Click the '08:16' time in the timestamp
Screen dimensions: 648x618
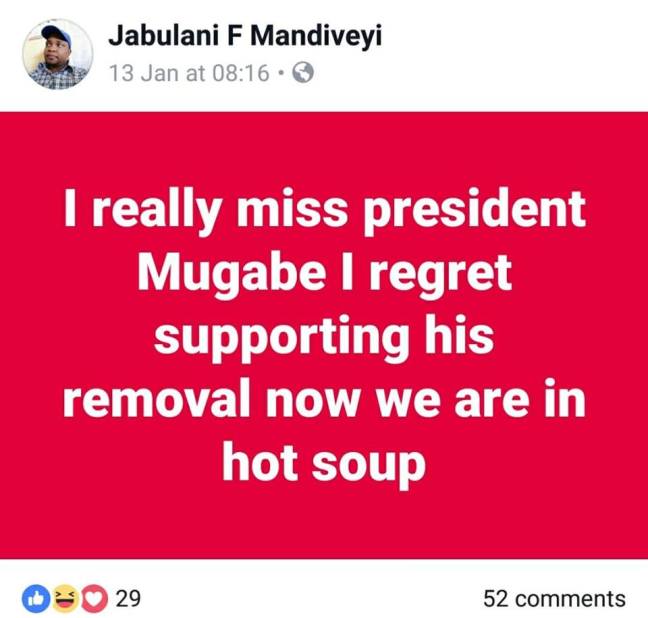coord(241,73)
